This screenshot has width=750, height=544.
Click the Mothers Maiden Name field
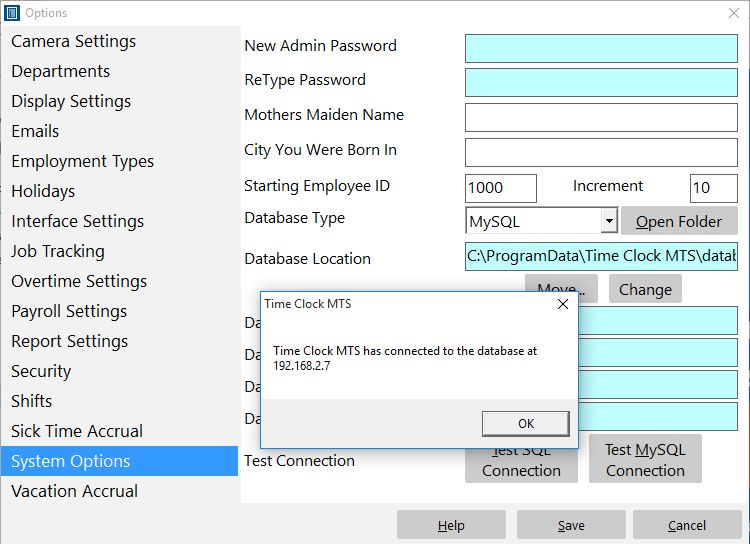[x=601, y=117]
